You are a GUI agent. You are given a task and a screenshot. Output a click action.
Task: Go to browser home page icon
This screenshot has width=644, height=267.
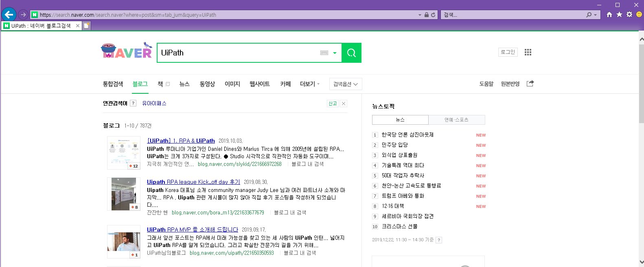click(x=609, y=15)
